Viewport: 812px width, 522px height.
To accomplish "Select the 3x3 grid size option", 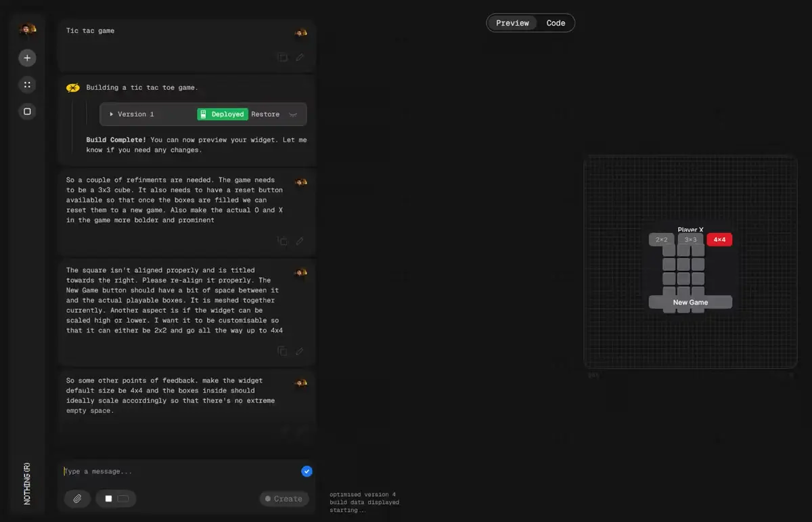I will coord(690,239).
